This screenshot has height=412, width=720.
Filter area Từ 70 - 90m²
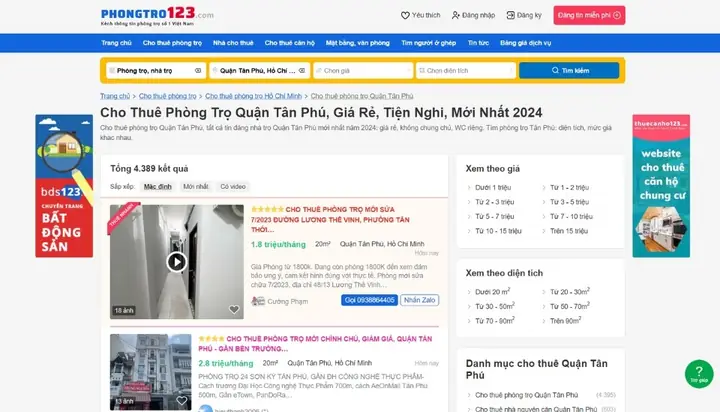[494, 321]
